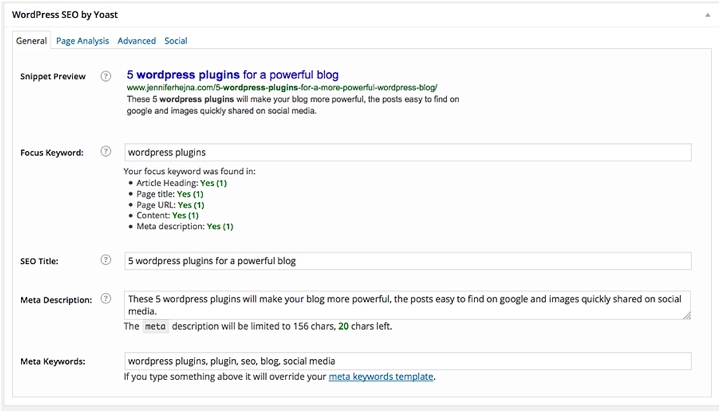Switch to the General tab
The height and width of the screenshot is (412, 720).
(31, 41)
